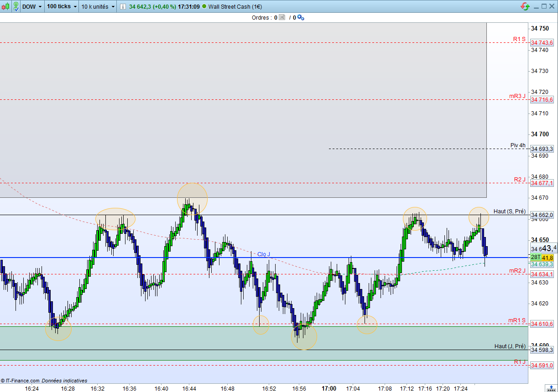This screenshot has height=392, width=558.
Task: Click the 17:31:09 clock text
Action: [189, 6]
